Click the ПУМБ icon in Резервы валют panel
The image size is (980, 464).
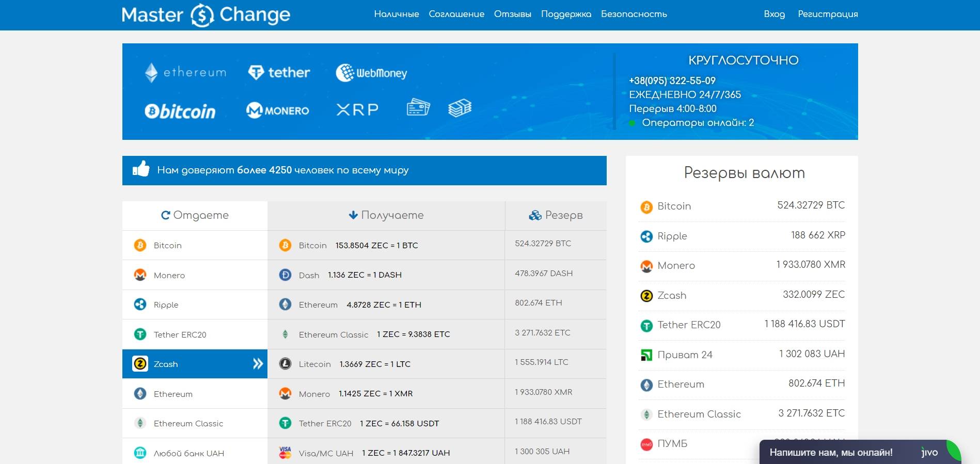[x=646, y=444]
